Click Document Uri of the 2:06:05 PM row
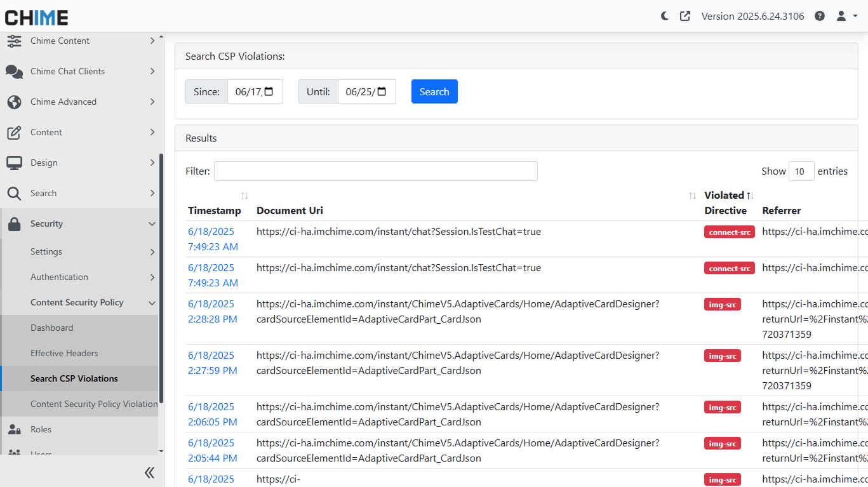The image size is (868, 487). tap(458, 414)
